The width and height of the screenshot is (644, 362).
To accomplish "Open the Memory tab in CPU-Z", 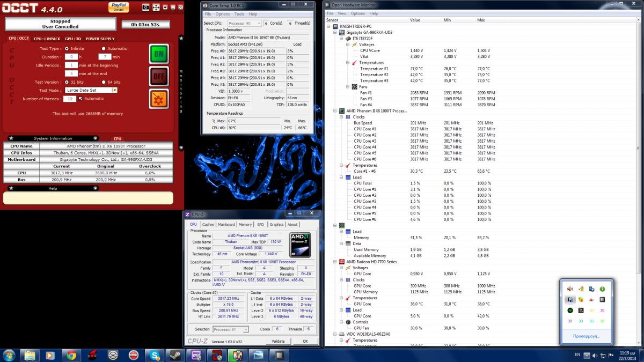I will [245, 225].
